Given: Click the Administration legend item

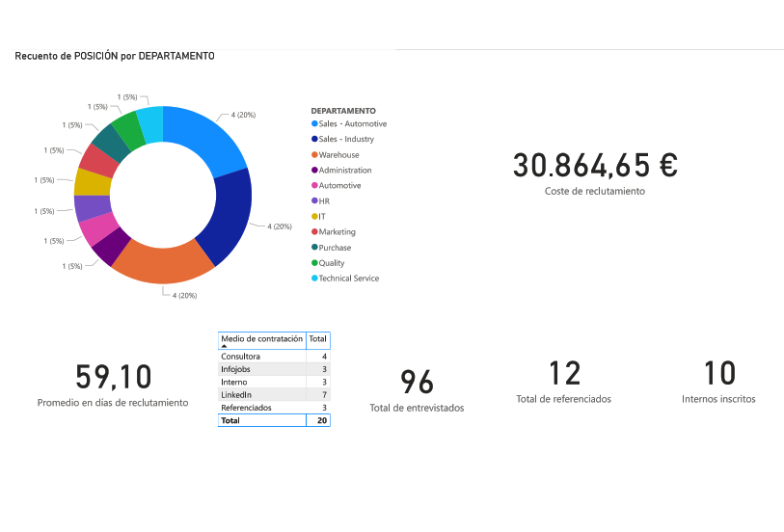Looking at the screenshot, I should click(344, 171).
